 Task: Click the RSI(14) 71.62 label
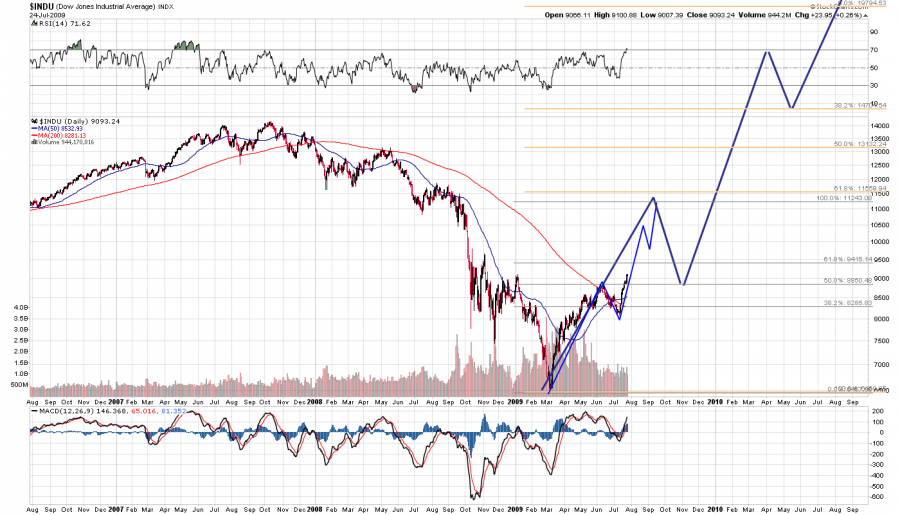(64, 24)
